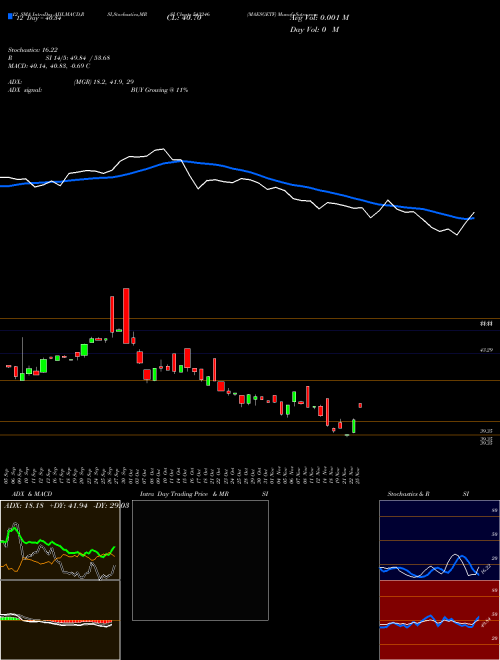Click the last red candlestick on the right
The height and width of the screenshot is (660, 500).
[x=360, y=405]
